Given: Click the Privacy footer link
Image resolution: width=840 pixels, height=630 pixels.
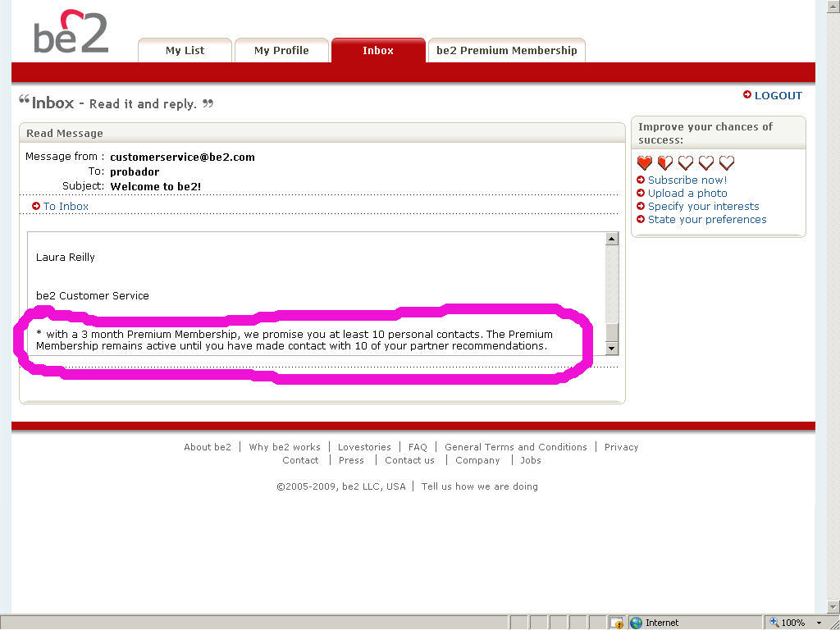Looking at the screenshot, I should click(621, 447).
